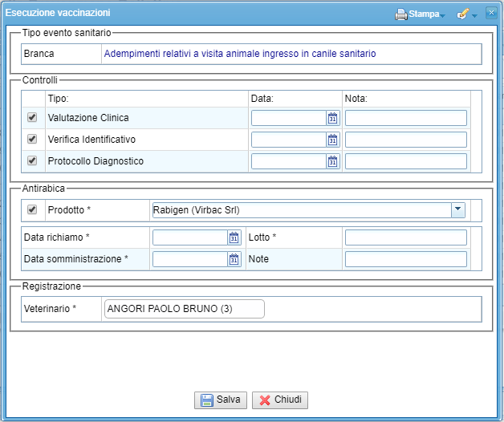Click the Valutazione Clinica label

click(x=88, y=118)
